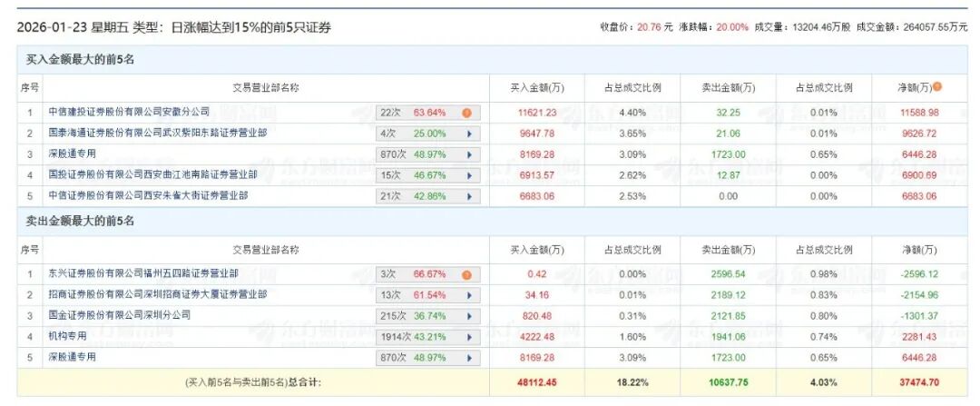Image resolution: width=980 pixels, height=406 pixels.
Task: Click the arrow icon in 国泰海通证券武汉紫阳东路 row
Action: click(469, 134)
